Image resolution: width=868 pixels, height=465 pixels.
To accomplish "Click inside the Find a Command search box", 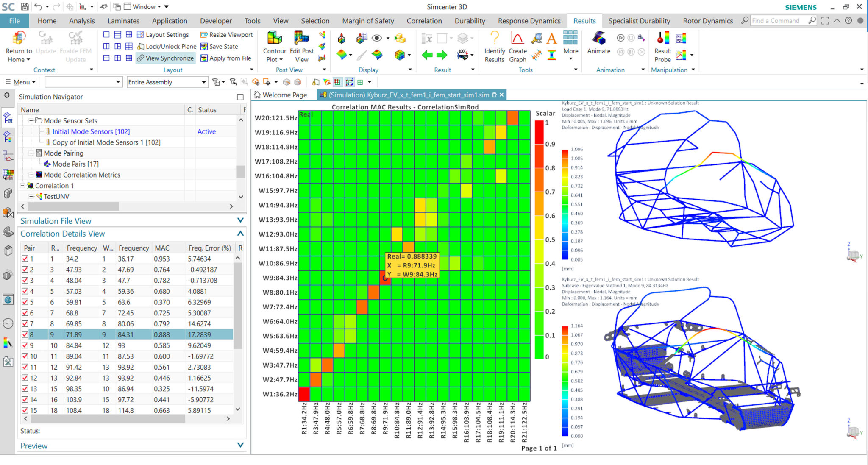I will 780,20.
